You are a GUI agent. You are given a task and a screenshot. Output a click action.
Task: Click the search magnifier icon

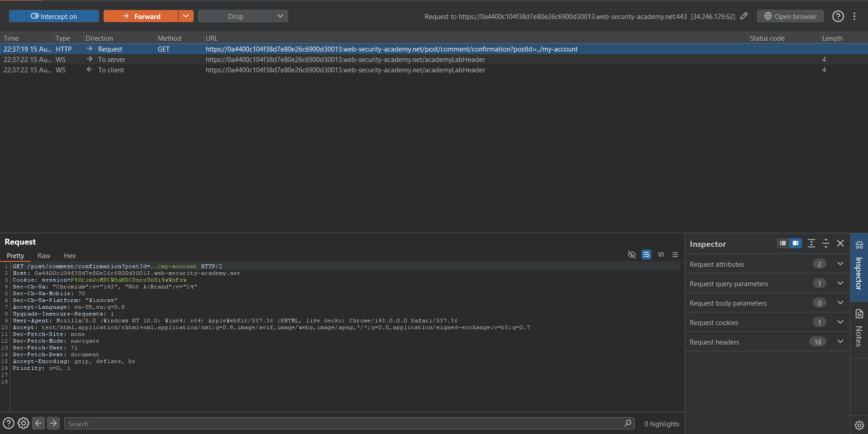[x=628, y=423]
